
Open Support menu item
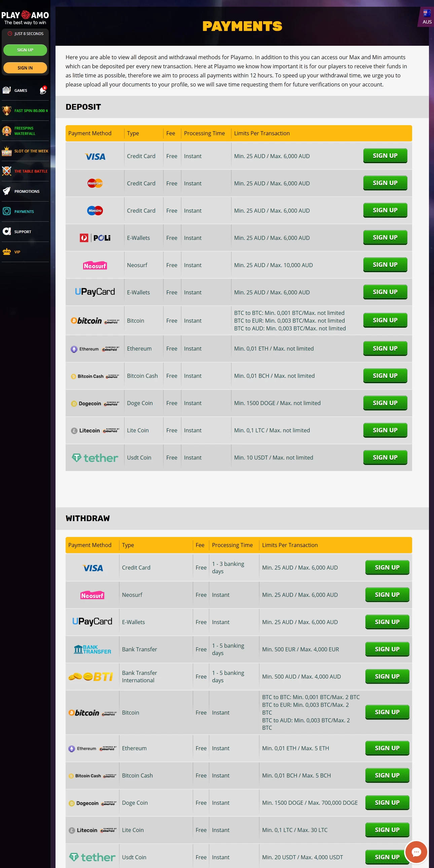coord(23,232)
